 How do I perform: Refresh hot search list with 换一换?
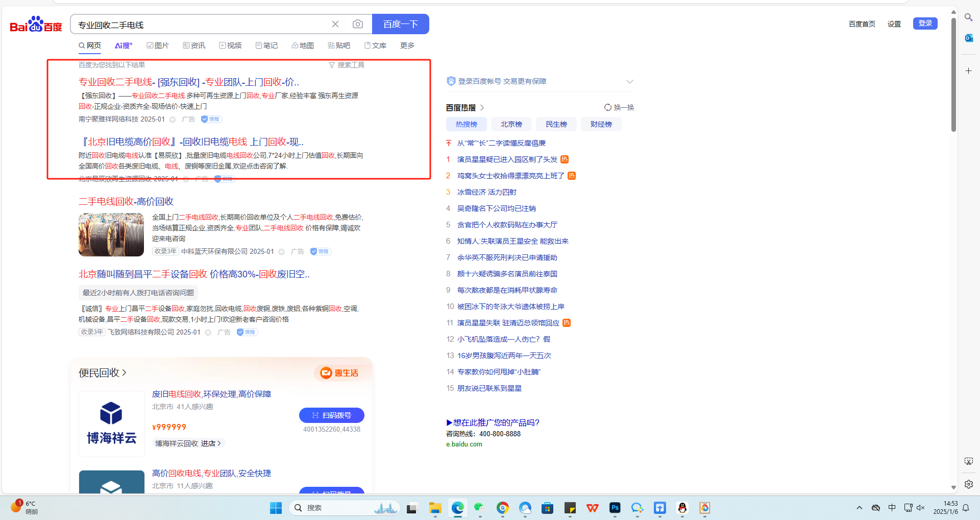(x=619, y=107)
